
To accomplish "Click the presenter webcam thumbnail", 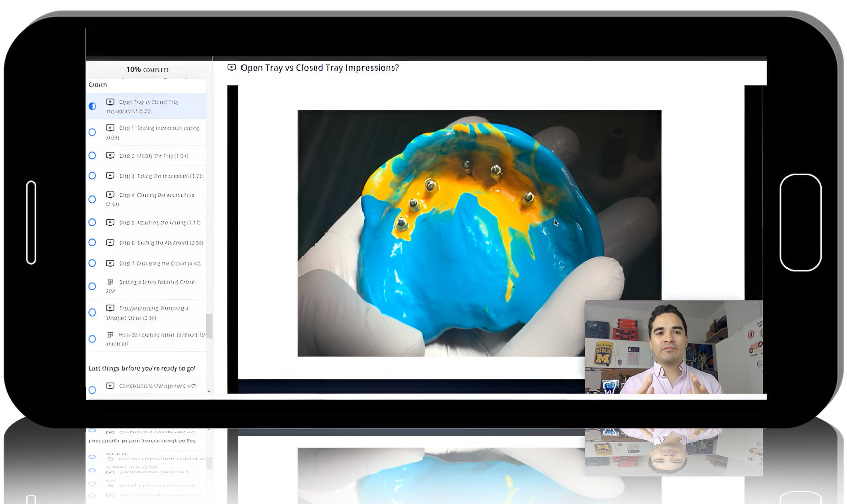I will (674, 347).
